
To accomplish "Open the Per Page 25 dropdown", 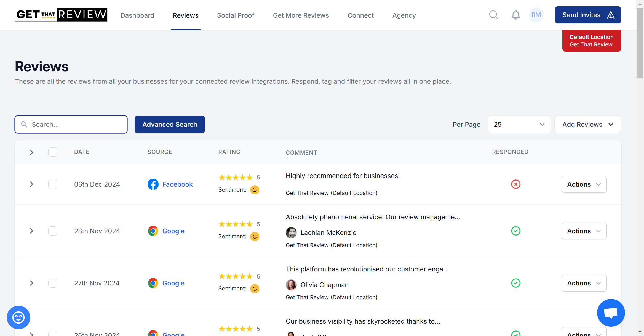I will [x=519, y=125].
